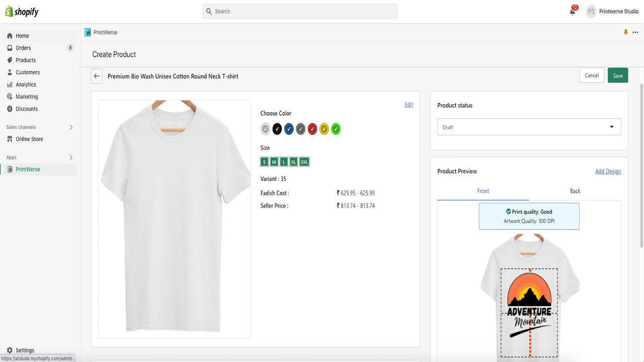This screenshot has width=644, height=362.
Task: Open the Analytics bar chart icon
Action: [x=10, y=84]
